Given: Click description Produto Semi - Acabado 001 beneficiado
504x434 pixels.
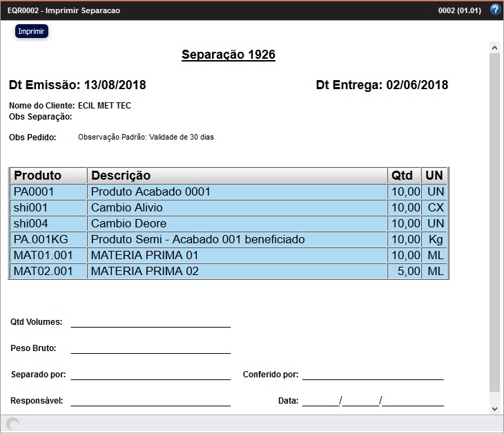Looking at the screenshot, I should coord(198,239).
